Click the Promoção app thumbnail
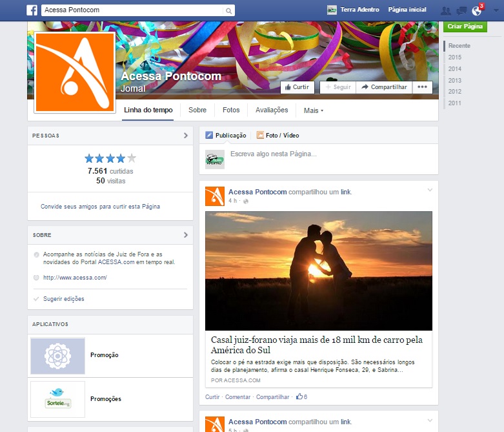The width and height of the screenshot is (504, 432). coord(58,356)
